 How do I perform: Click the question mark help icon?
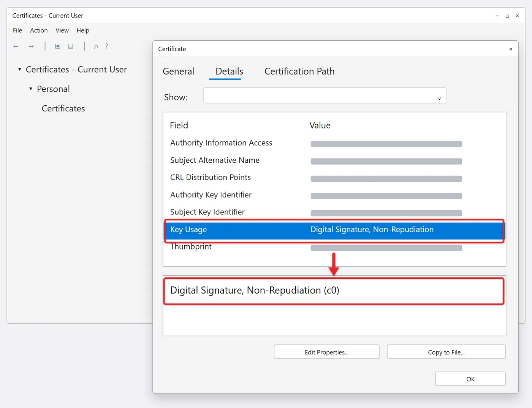pyautogui.click(x=106, y=46)
